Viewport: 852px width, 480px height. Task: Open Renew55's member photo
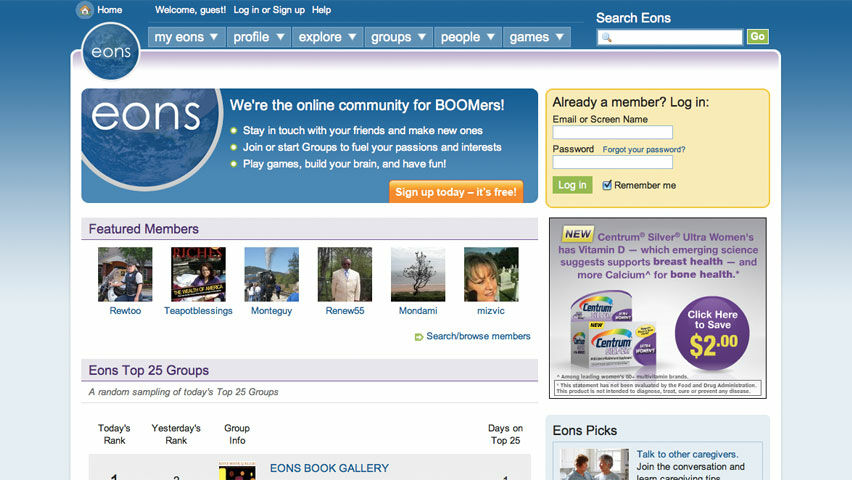345,275
